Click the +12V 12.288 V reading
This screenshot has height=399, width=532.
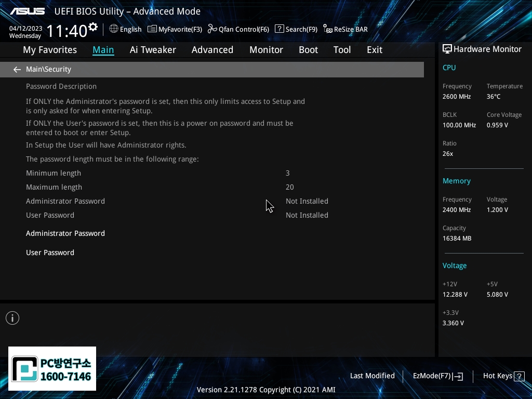pos(455,295)
